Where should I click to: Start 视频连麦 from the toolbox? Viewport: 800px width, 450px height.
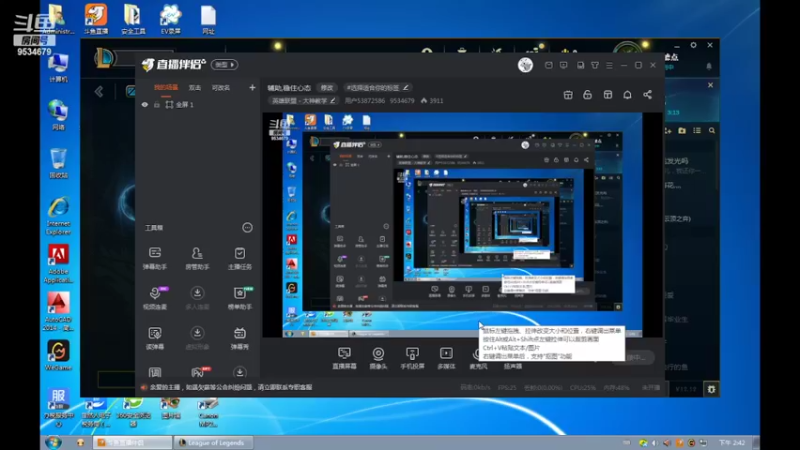155,297
